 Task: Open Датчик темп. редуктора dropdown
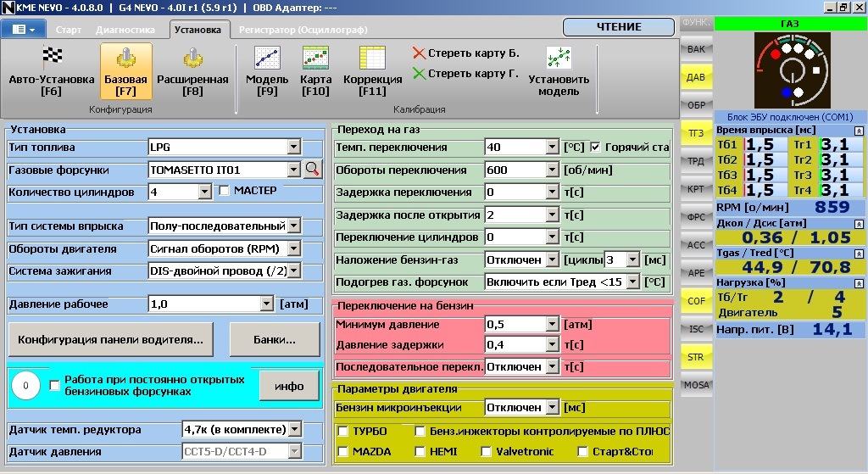click(x=294, y=429)
